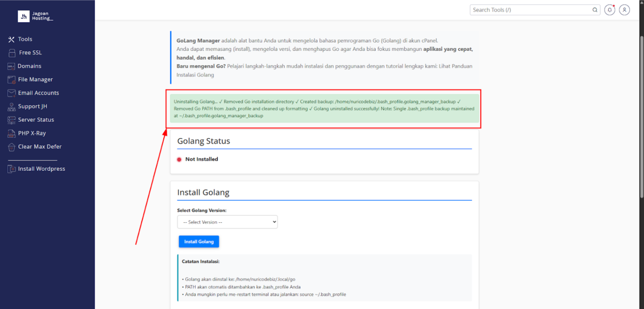Click the page vertical scrollbar
Viewport: 644px width, 309px height.
click(641, 116)
